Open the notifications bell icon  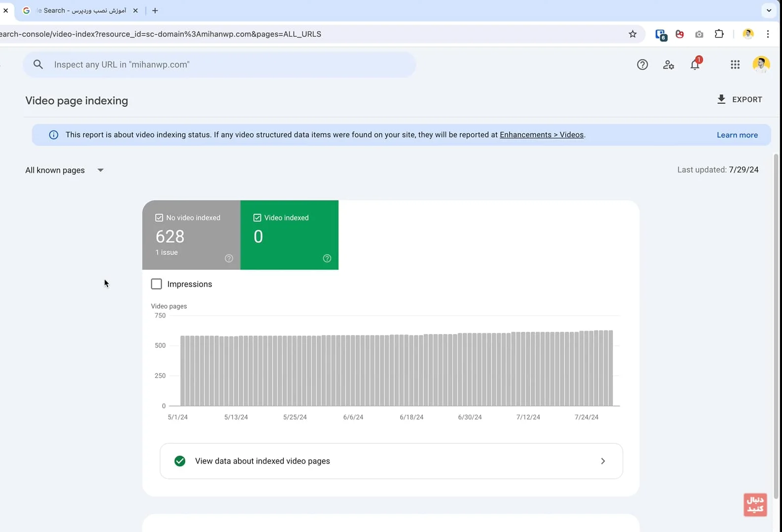(x=695, y=65)
